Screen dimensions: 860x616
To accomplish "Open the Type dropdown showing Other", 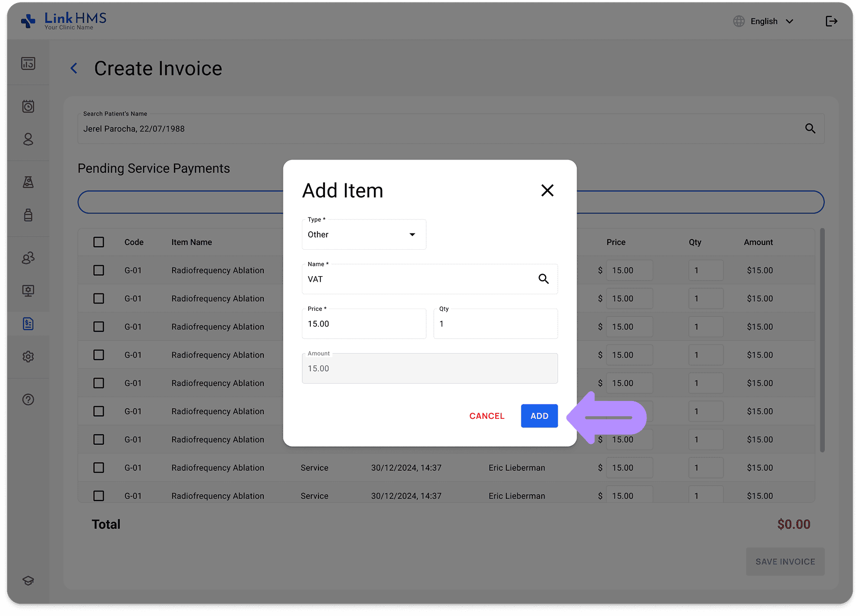I will (x=364, y=234).
